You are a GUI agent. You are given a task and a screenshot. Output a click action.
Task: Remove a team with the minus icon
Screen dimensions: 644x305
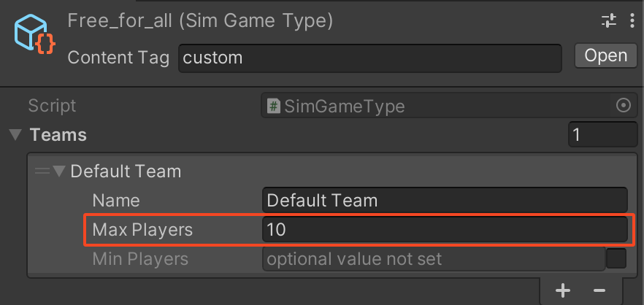coord(599,290)
